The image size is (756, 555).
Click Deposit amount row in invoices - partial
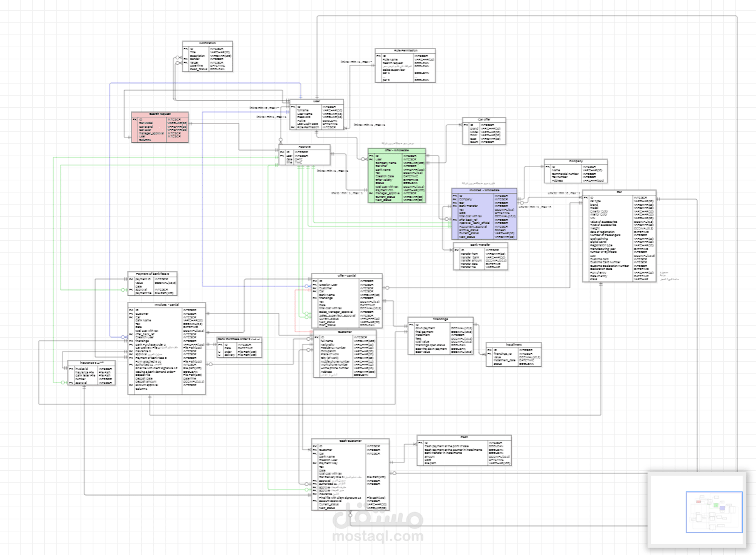coord(167,382)
